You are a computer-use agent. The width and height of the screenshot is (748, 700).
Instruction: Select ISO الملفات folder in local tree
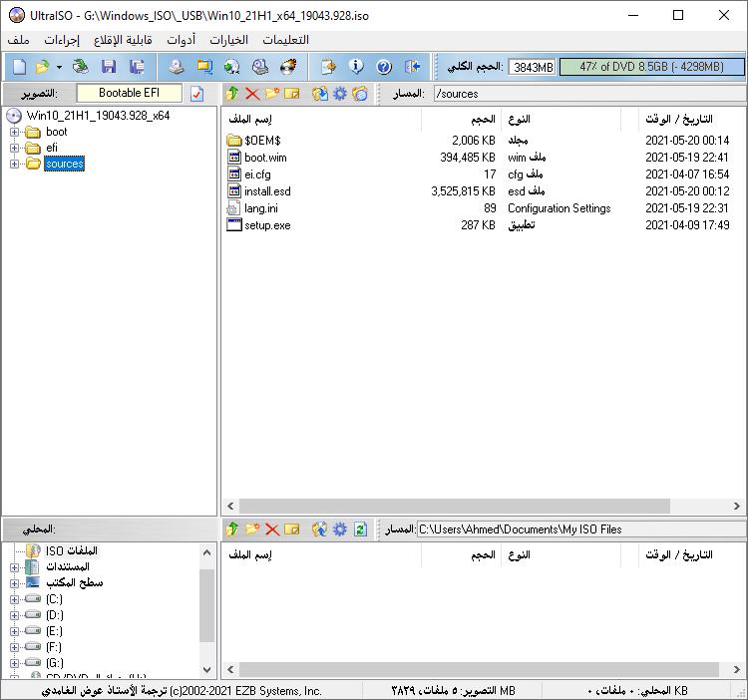tap(72, 550)
